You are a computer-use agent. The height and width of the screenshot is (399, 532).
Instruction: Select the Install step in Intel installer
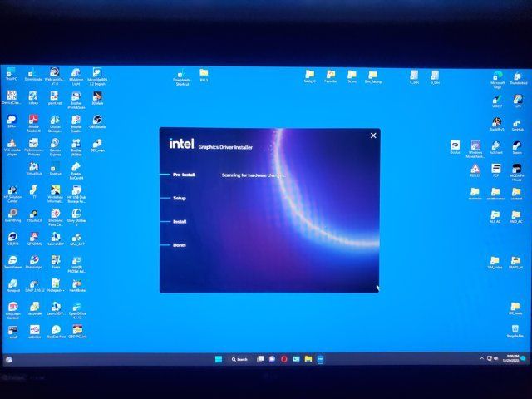coord(180,222)
